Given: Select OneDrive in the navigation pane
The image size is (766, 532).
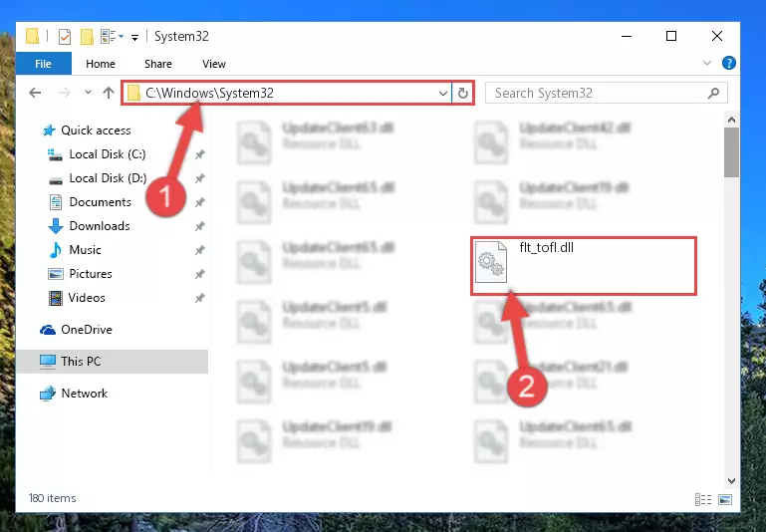Looking at the screenshot, I should tap(87, 330).
